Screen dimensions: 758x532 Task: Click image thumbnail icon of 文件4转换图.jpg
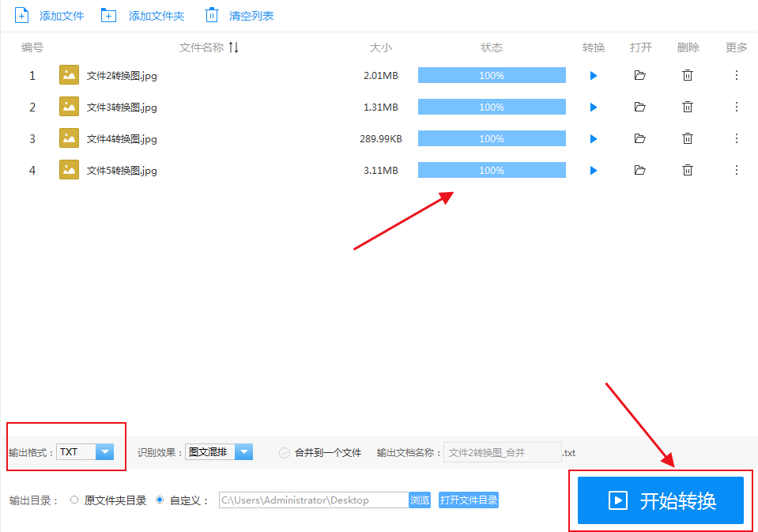69,138
